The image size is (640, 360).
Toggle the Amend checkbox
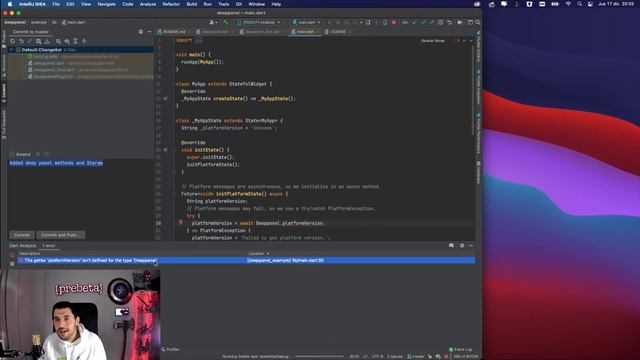pos(12,154)
